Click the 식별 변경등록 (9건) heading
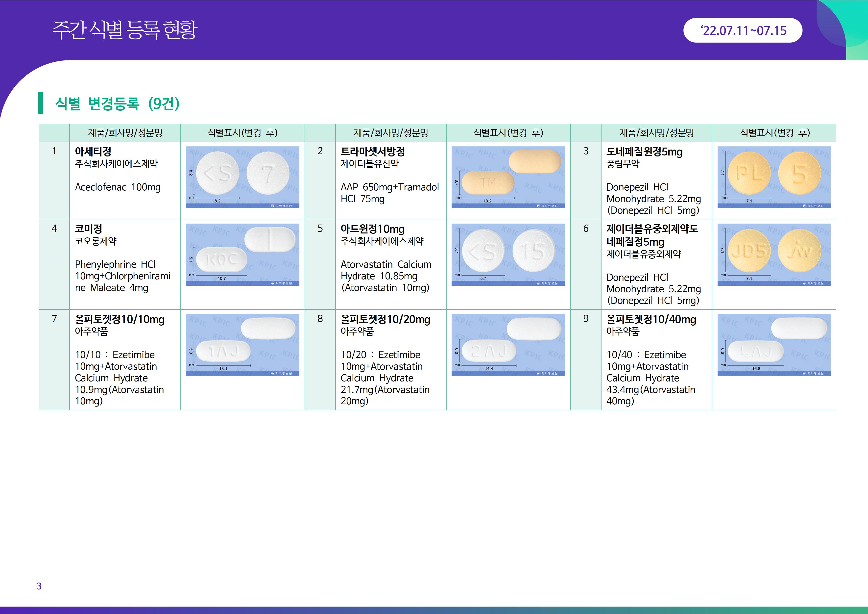 (x=117, y=103)
